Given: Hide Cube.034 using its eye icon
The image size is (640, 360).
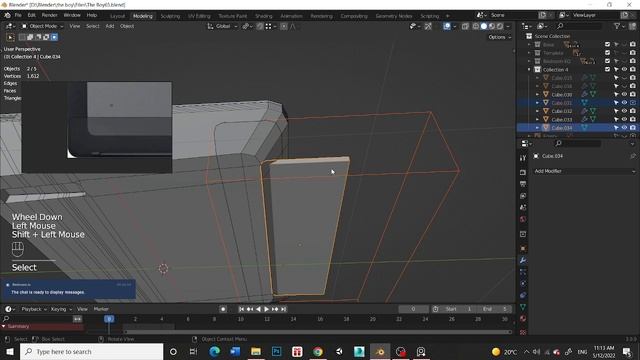Looking at the screenshot, I should point(624,128).
